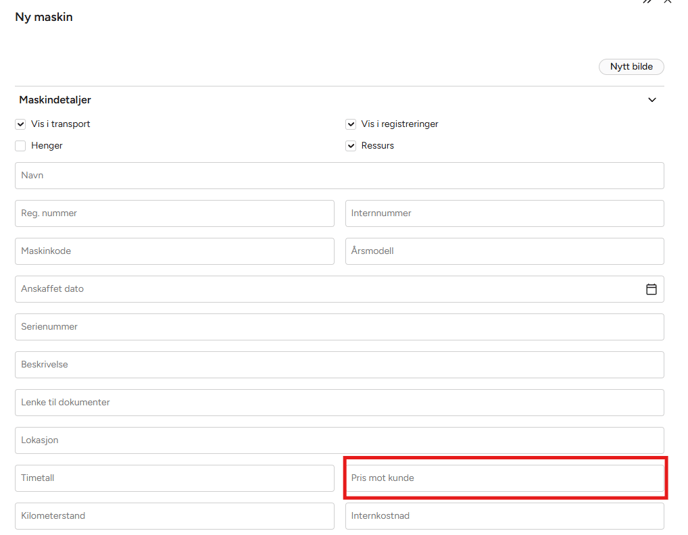Focus the Internkostnad input field

(x=504, y=516)
